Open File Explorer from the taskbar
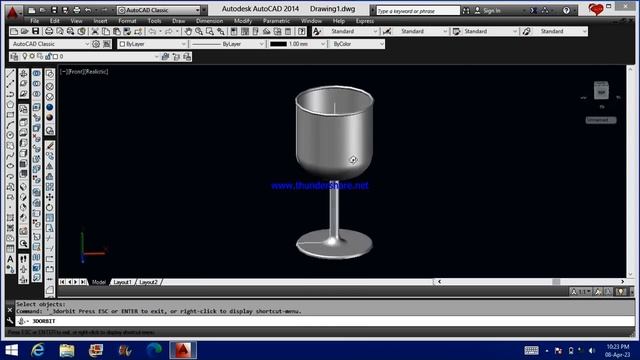Image resolution: width=640 pixels, height=360 pixels. pyautogui.click(x=67, y=350)
